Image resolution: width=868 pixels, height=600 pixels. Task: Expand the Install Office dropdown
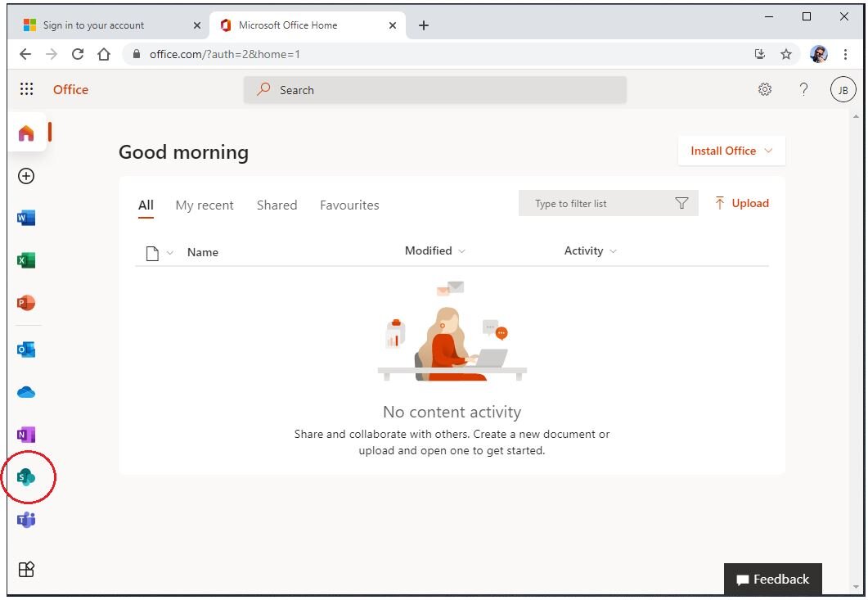click(x=731, y=151)
